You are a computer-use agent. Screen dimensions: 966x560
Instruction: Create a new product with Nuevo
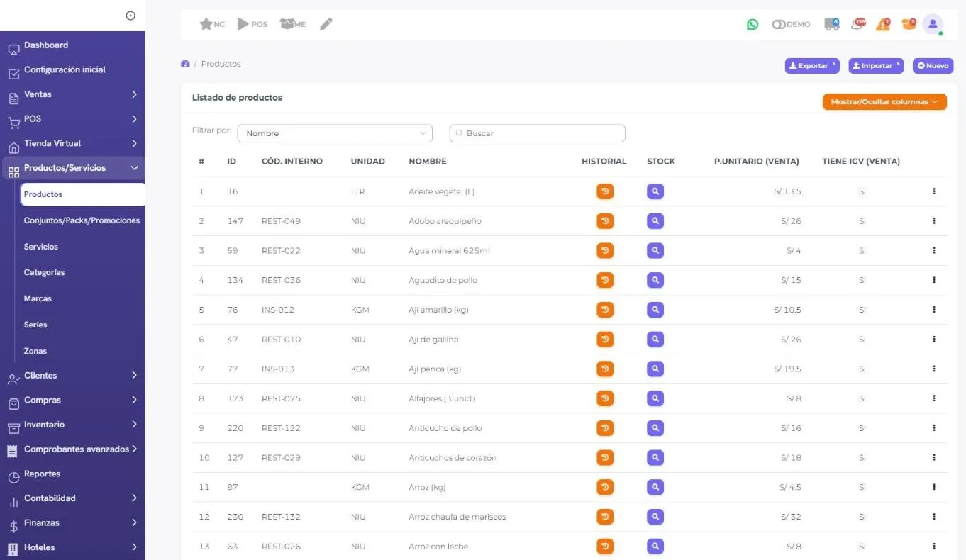click(933, 66)
